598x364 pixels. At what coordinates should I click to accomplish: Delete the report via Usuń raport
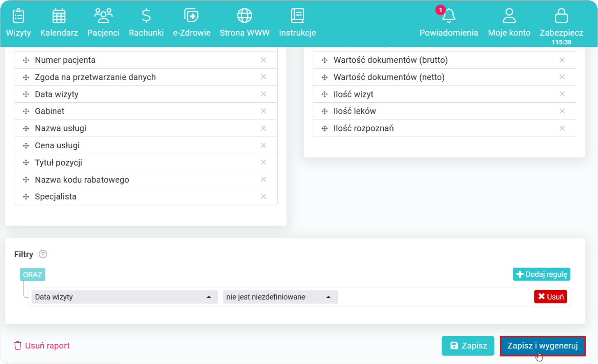(42, 346)
